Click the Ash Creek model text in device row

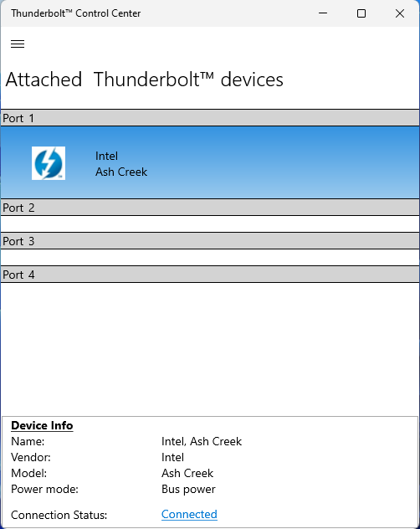coord(121,172)
